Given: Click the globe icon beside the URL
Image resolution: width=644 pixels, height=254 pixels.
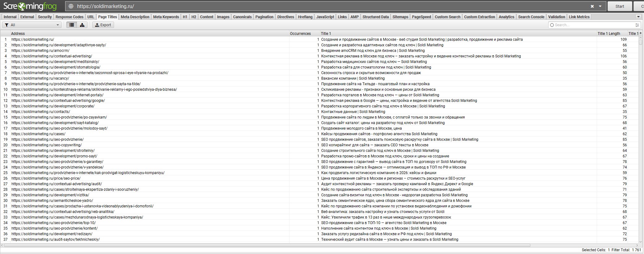Looking at the screenshot, I should [71, 6].
